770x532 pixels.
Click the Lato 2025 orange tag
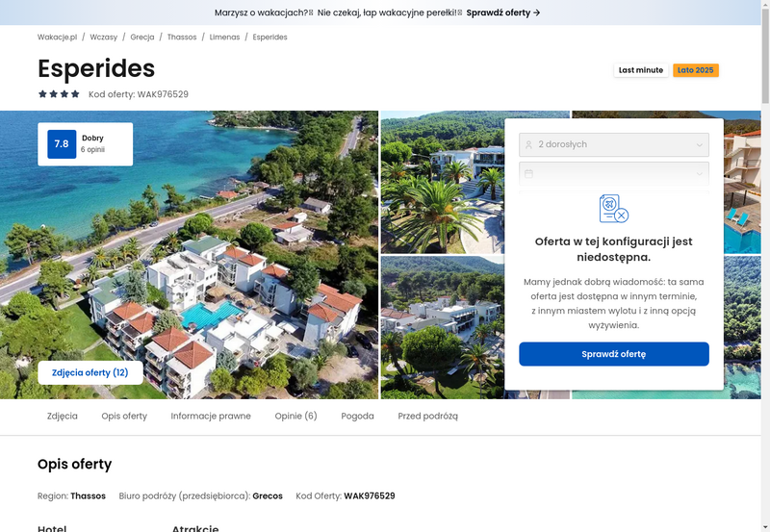[695, 70]
